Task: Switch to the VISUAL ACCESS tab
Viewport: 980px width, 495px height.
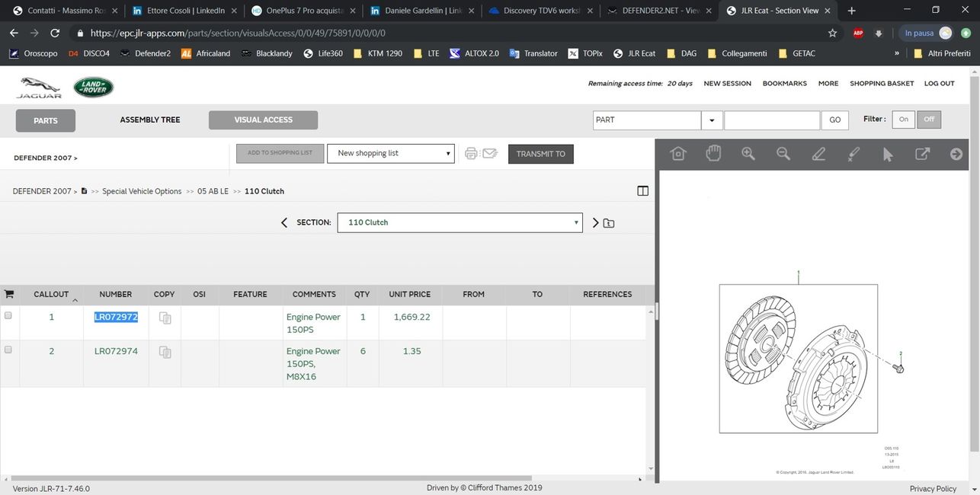Action: tap(264, 120)
